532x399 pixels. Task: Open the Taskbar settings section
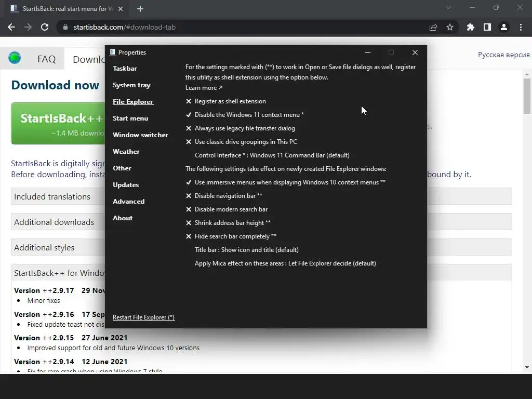point(125,69)
